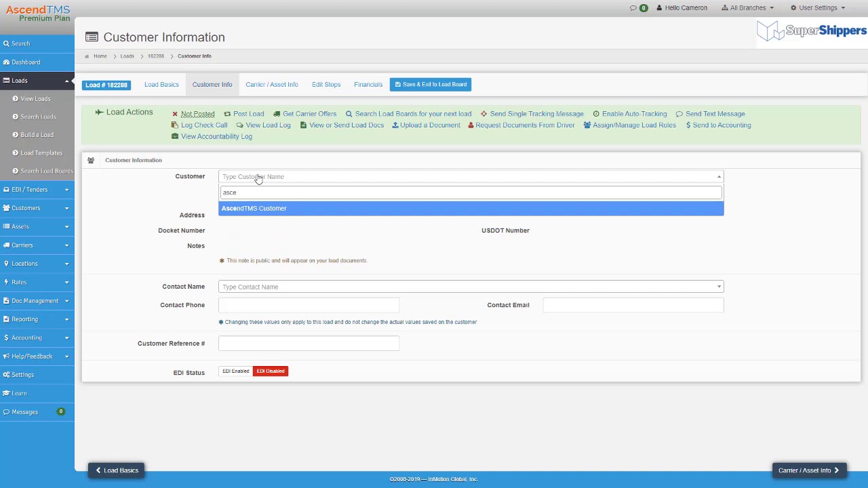This screenshot has width=868, height=488.
Task: Click the Customer name dropdown box
Action: pos(471,177)
